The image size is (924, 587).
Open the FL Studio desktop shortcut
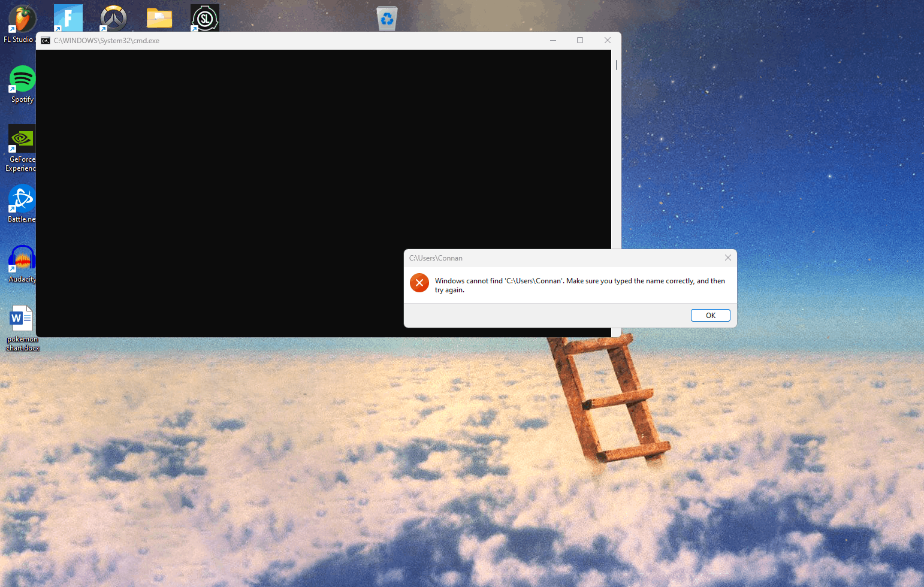[22, 19]
